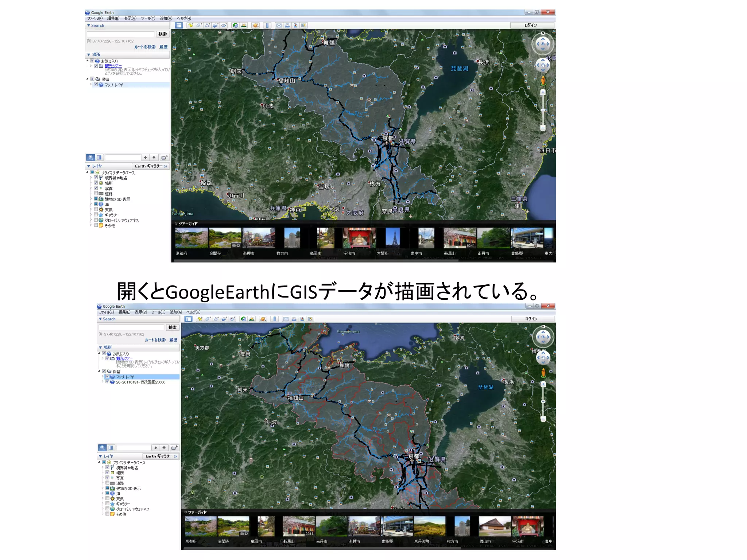Click historical imagery clock in bottom window
The height and width of the screenshot is (560, 747).
click(243, 319)
